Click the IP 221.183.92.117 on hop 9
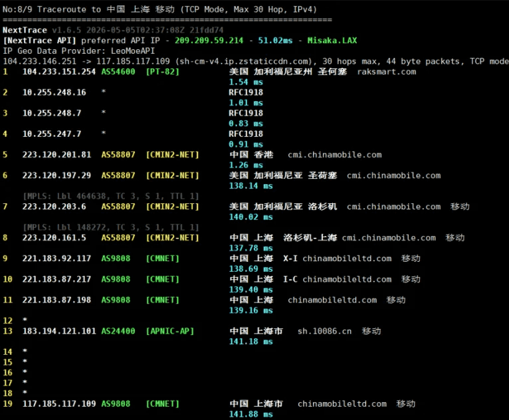509x420 pixels. (x=56, y=259)
